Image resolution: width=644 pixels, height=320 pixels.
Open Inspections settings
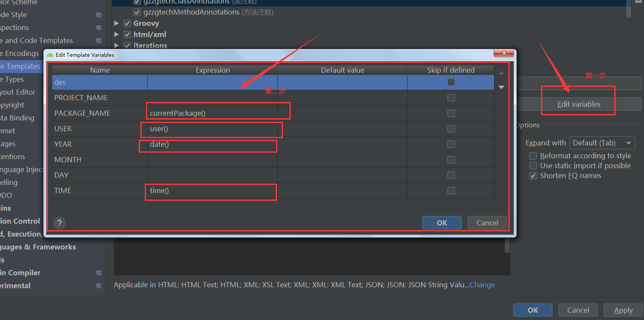tap(15, 28)
